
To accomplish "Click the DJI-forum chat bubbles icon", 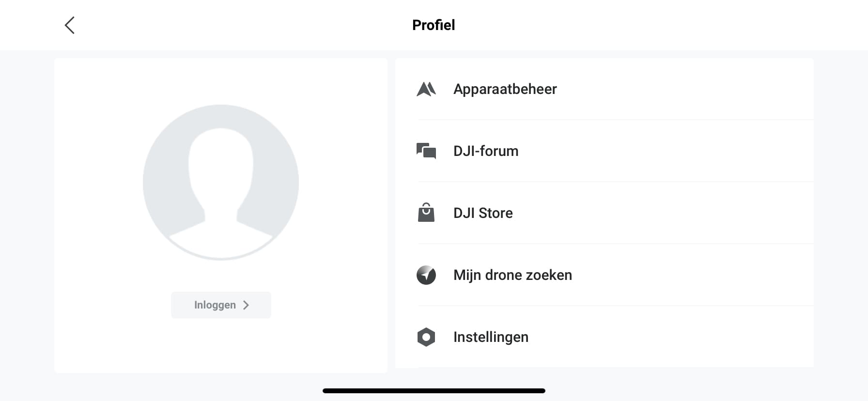I will [x=426, y=151].
